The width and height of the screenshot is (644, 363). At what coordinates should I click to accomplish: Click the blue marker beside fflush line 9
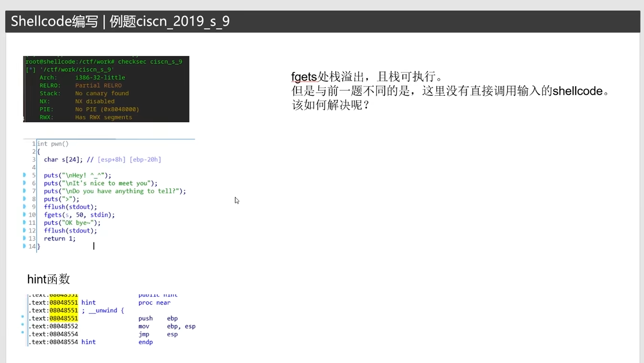25,207
